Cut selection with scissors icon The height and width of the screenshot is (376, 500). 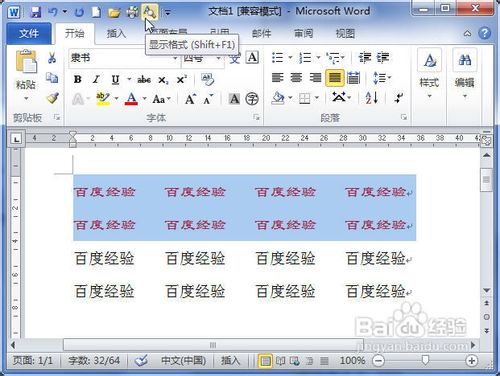[x=52, y=58]
